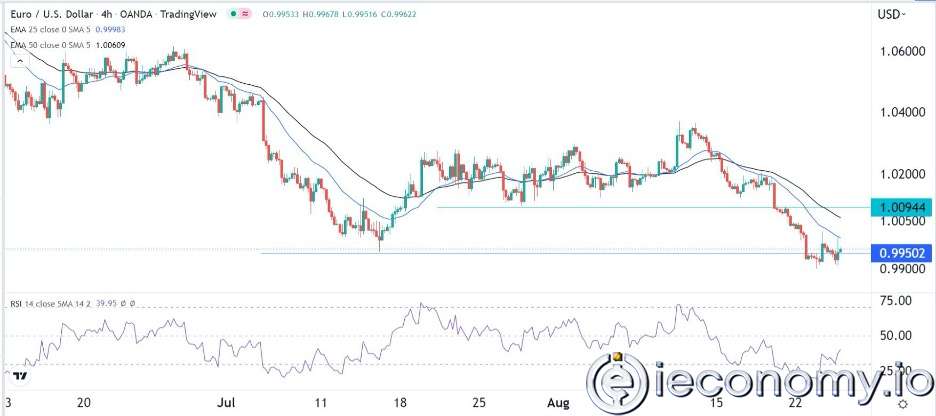
Task: Click the pink approximate-sign data icon
Action: [x=245, y=12]
